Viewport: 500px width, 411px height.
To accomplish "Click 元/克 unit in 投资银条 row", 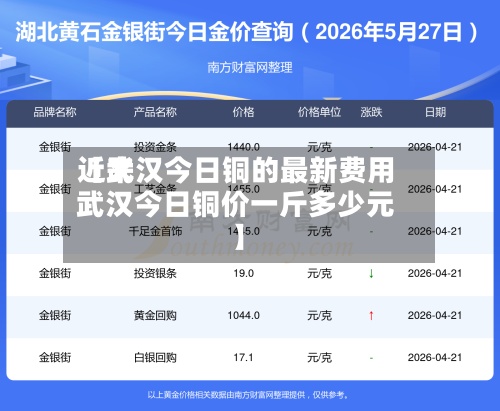I will [319, 273].
